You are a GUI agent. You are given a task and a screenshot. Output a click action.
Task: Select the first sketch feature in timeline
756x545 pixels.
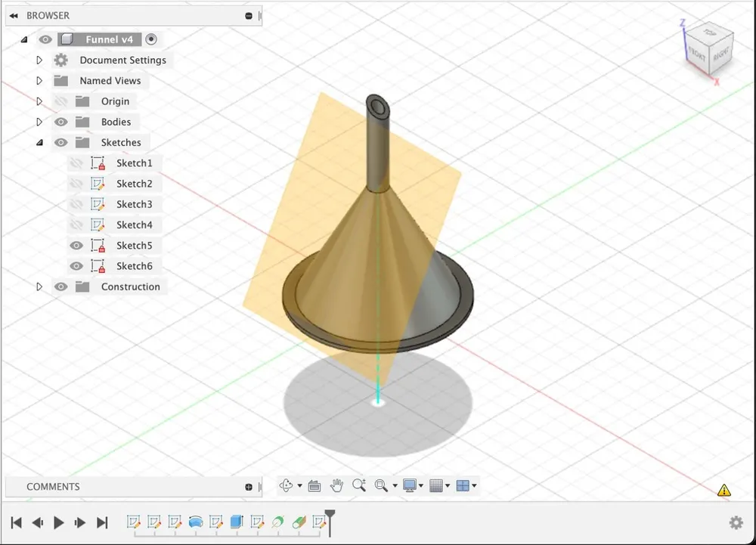[134, 522]
